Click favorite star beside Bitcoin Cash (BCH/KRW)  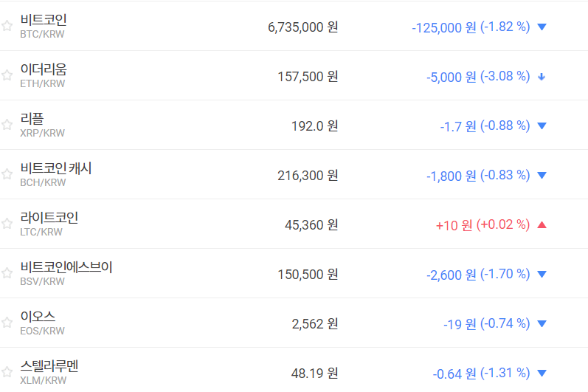(7, 174)
